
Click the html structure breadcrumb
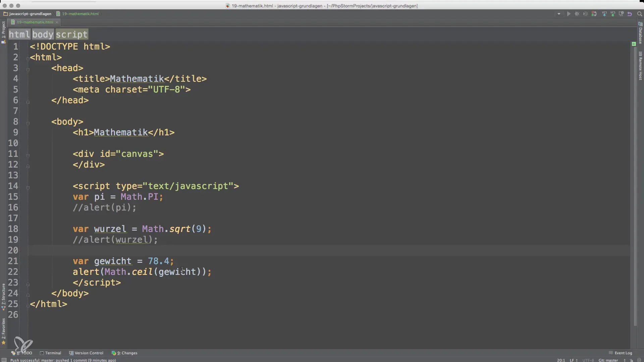tap(19, 34)
